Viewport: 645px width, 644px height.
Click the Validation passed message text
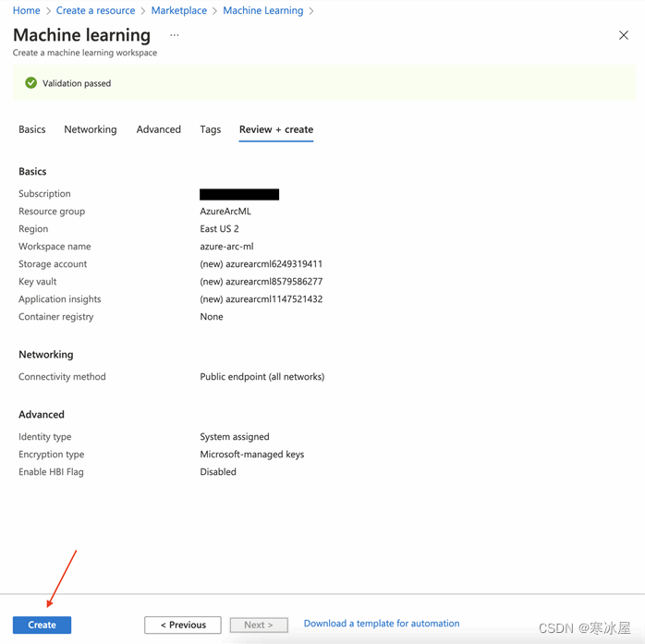pos(77,83)
